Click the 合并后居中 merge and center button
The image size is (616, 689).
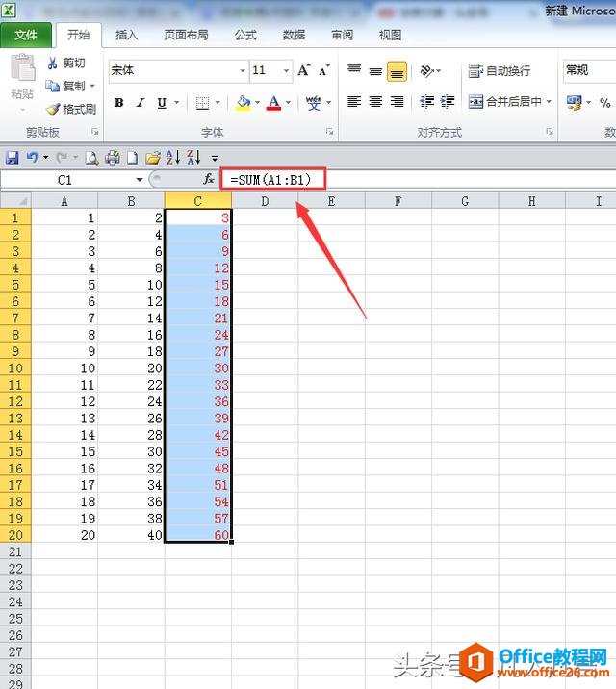click(505, 101)
